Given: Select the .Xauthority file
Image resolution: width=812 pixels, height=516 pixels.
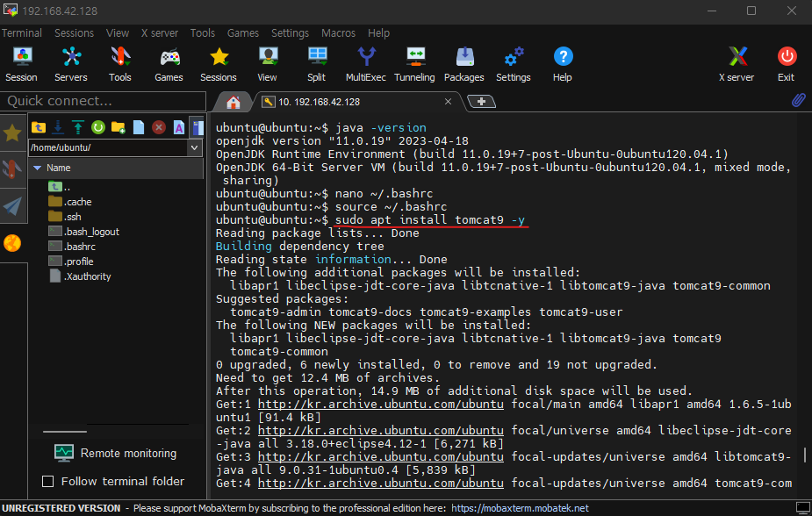Looking at the screenshot, I should pyautogui.click(x=80, y=277).
